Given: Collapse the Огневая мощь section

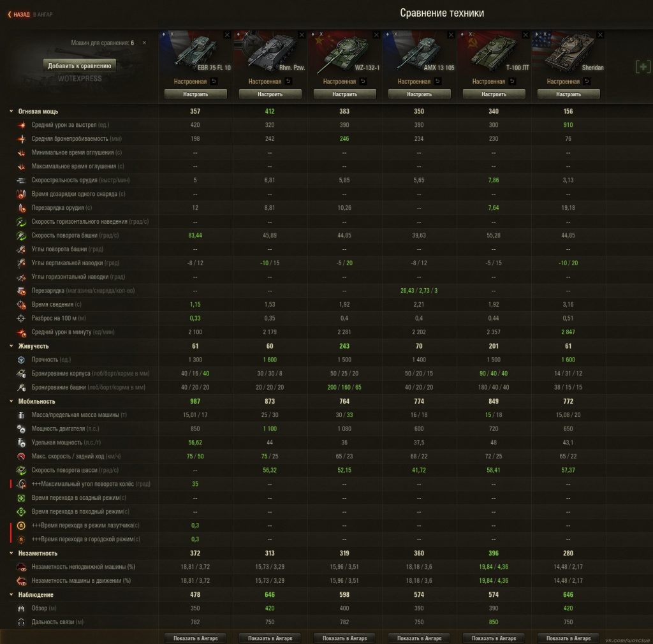Looking at the screenshot, I should pos(11,111).
